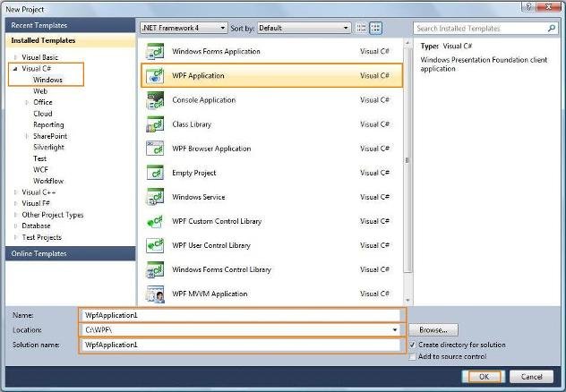Click the 'WPF MVVM Application' label
The image size is (566, 392).
pyautogui.click(x=210, y=294)
